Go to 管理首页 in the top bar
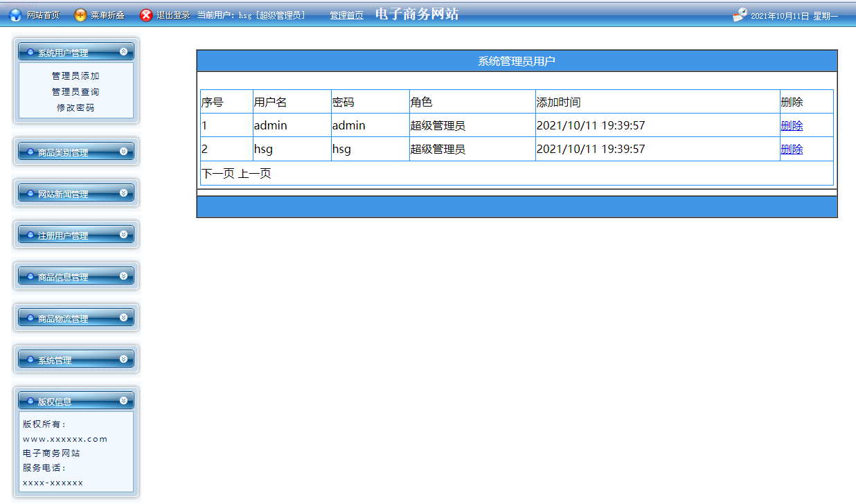856x504 pixels. (x=346, y=15)
